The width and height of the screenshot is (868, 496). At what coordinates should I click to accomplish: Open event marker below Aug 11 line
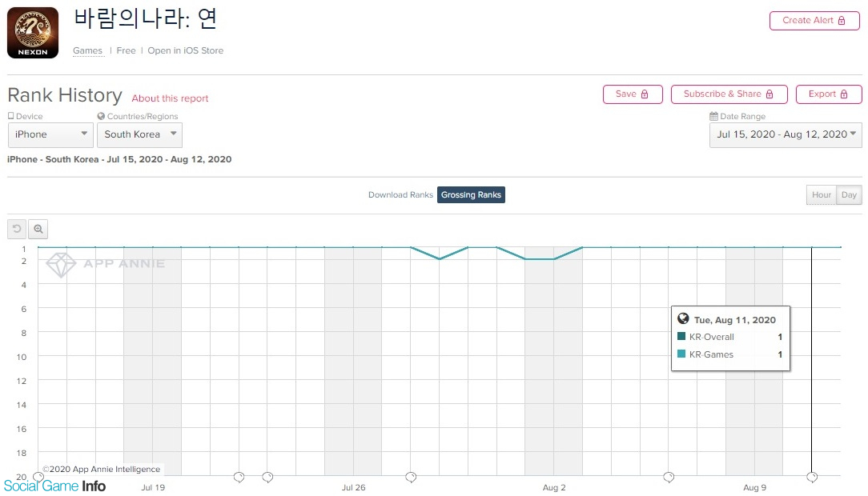812,477
